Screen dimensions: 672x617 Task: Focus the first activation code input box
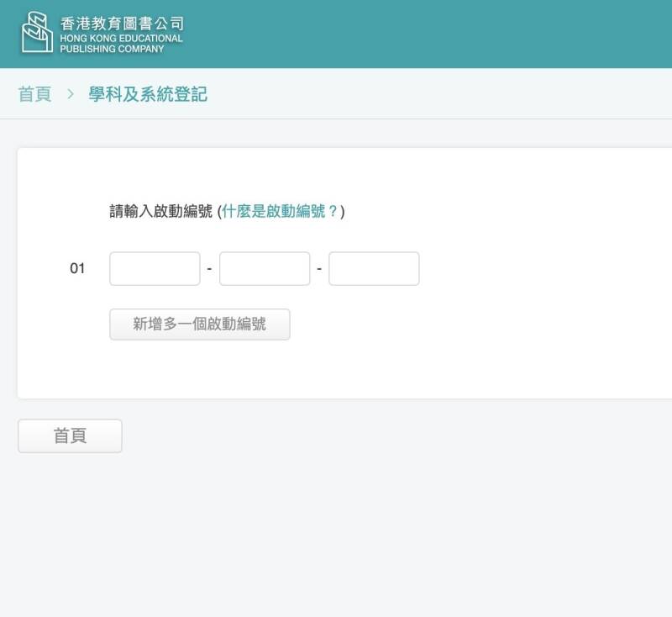tap(155, 268)
